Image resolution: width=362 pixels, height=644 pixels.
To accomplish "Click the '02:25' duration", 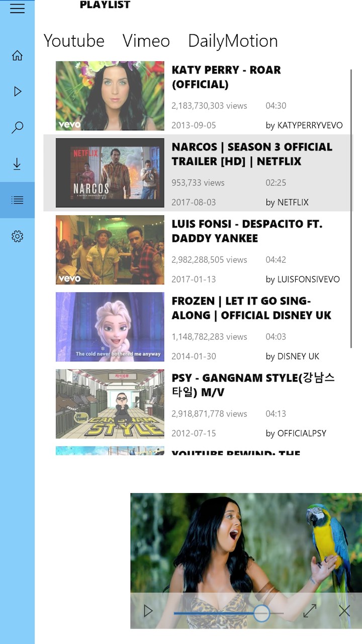I will pyautogui.click(x=276, y=183).
